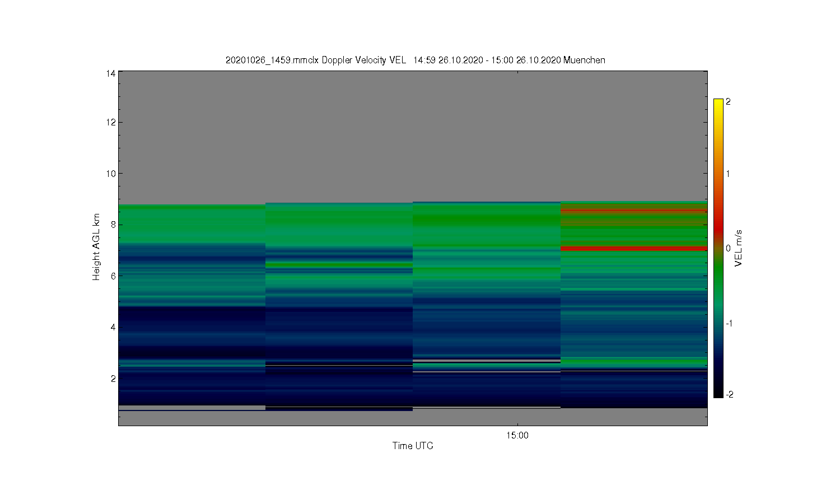Click the black bottom of the colorbar
The height and width of the screenshot is (504, 840).
click(718, 393)
